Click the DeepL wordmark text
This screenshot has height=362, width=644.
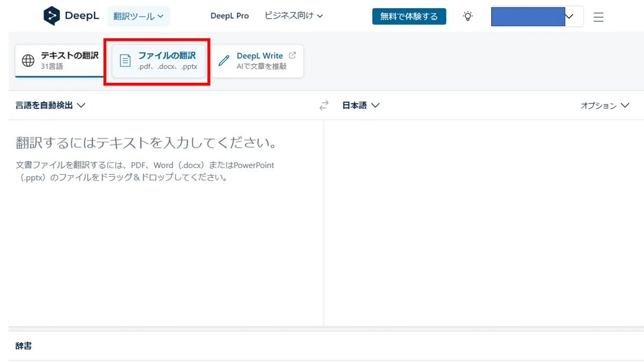pos(82,16)
